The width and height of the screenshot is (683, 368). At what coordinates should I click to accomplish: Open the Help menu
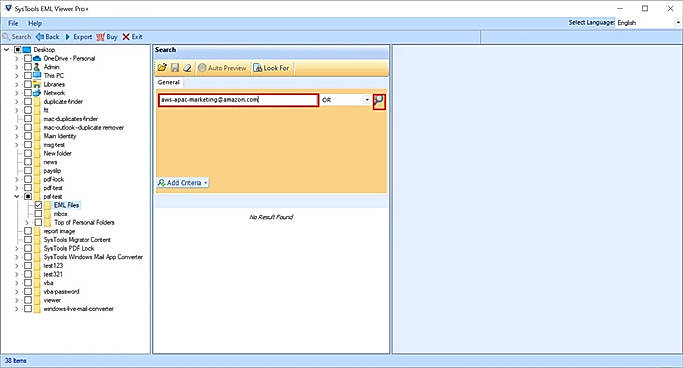pos(35,23)
